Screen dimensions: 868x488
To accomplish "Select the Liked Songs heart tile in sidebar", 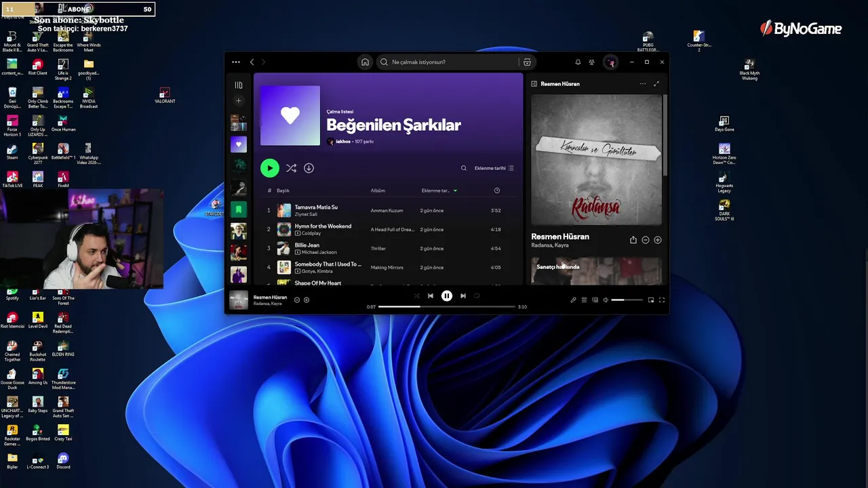I will tap(238, 144).
